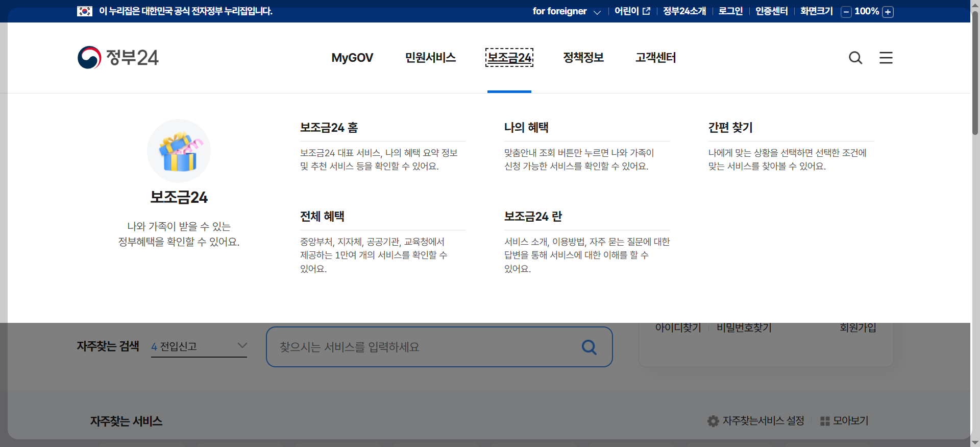
Task: Click the 보조금24 title under the gift image
Action: (x=179, y=197)
